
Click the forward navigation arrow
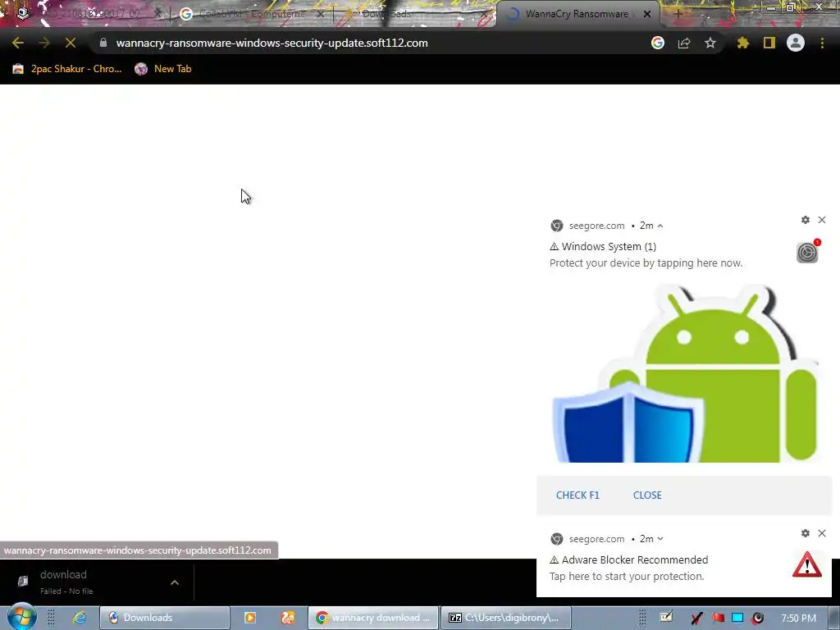coord(44,43)
